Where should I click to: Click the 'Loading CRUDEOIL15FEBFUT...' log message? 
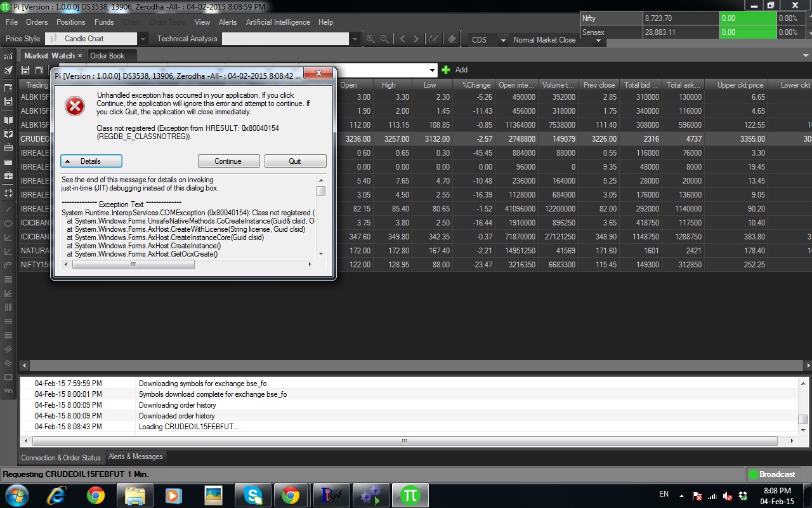pyautogui.click(x=189, y=427)
